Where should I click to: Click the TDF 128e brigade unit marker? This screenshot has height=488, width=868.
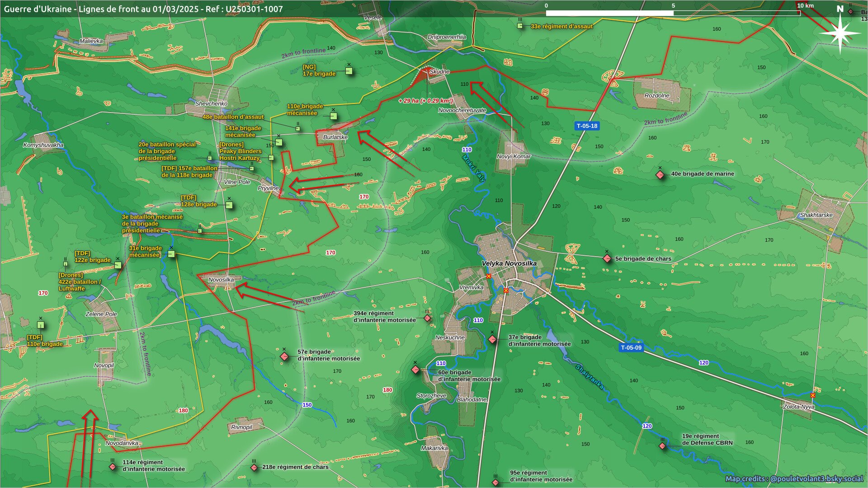point(229,205)
